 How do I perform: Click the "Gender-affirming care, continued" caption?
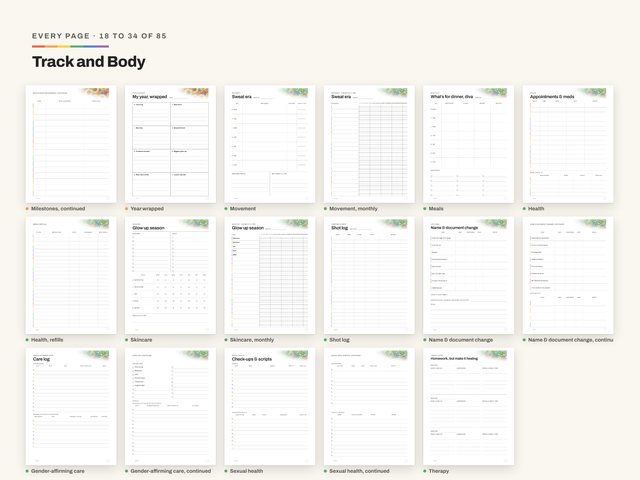coord(171,471)
